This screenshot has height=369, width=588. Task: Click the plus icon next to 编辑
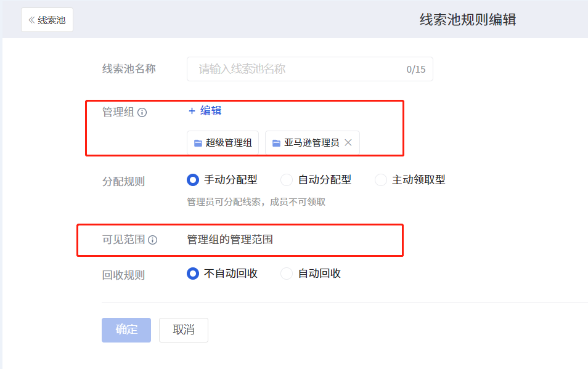192,111
